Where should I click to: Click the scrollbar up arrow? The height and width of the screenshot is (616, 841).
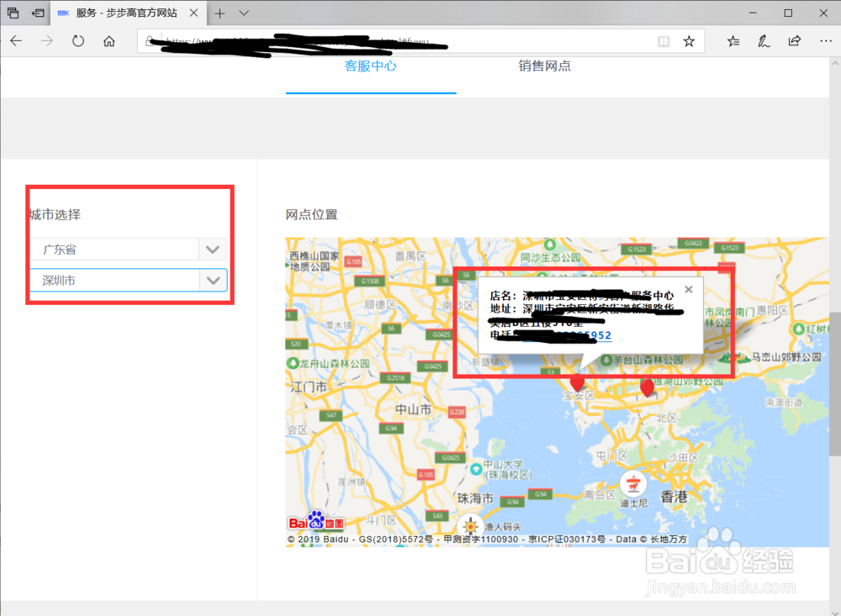[x=834, y=63]
